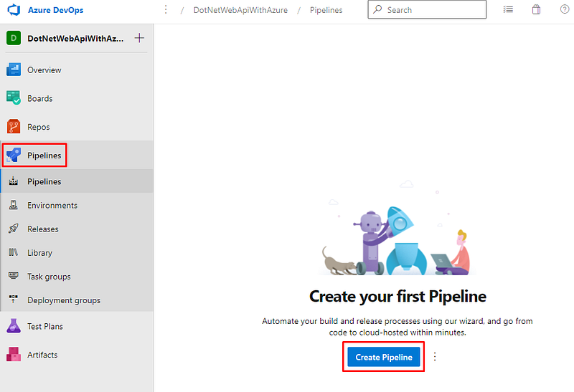
Task: Open more options next to Create Pipeline
Action: click(435, 357)
